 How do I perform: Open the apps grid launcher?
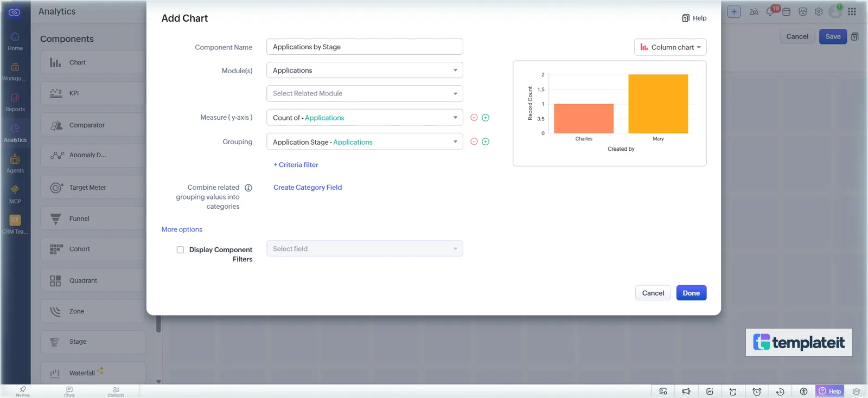tap(852, 11)
